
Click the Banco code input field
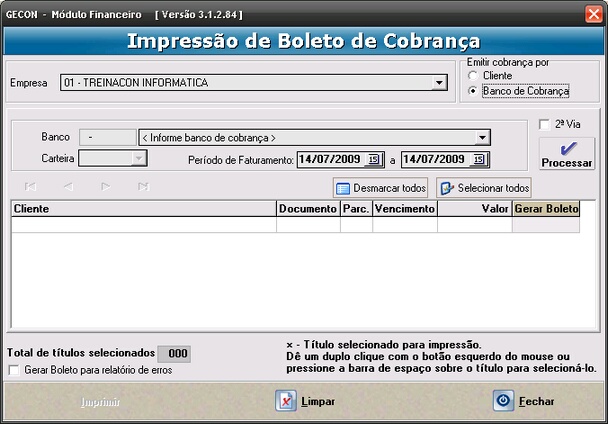(108, 138)
